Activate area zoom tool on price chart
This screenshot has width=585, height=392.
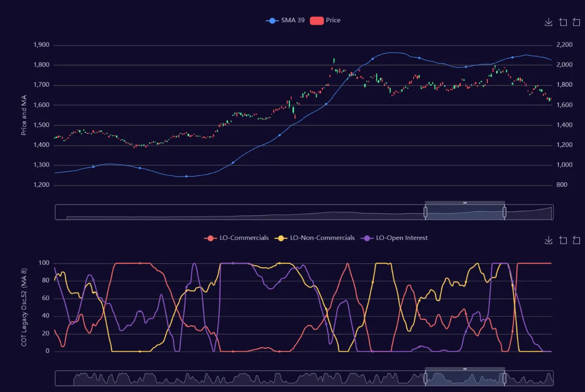pyautogui.click(x=563, y=22)
